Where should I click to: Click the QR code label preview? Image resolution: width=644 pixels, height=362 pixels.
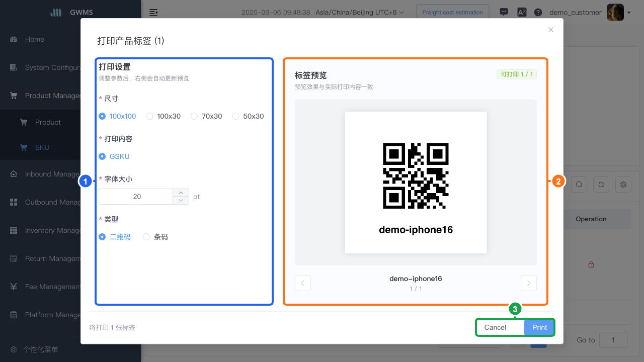pos(416,183)
